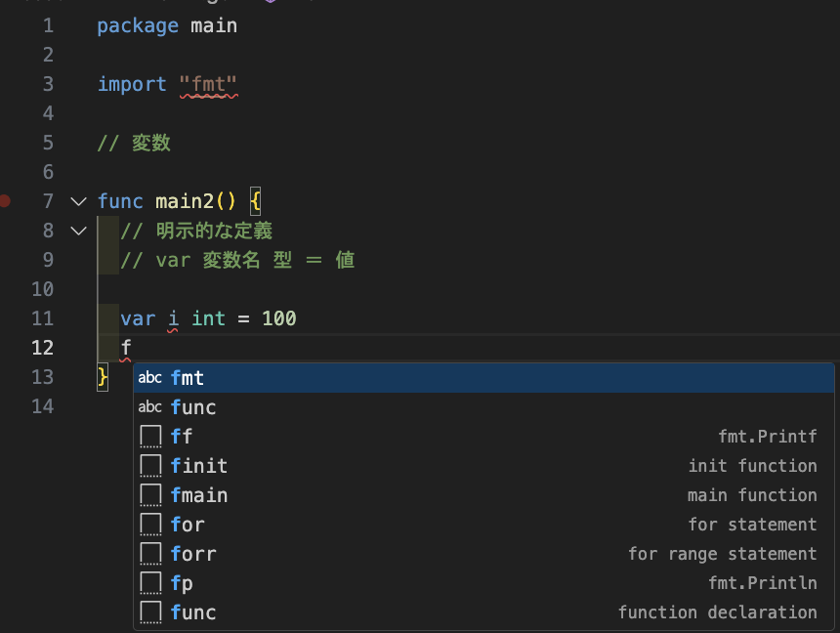Screen dimensions: 840x633
Task: Click the underlined "fmt" import string
Action: pyautogui.click(x=208, y=85)
